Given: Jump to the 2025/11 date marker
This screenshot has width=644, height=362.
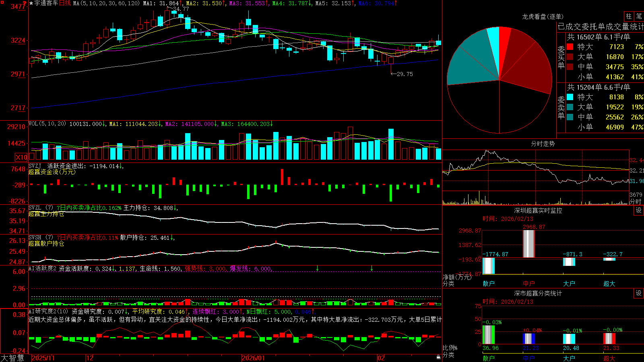Looking at the screenshot, I should pyautogui.click(x=43, y=358).
